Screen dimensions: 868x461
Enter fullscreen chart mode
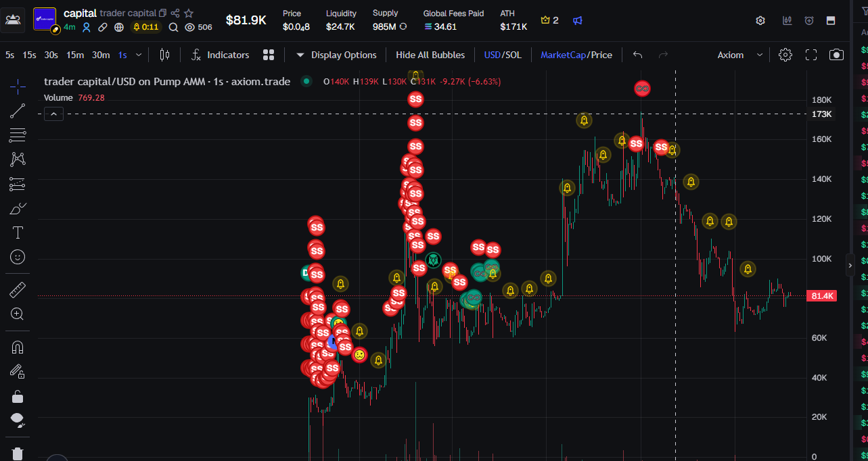pos(811,55)
